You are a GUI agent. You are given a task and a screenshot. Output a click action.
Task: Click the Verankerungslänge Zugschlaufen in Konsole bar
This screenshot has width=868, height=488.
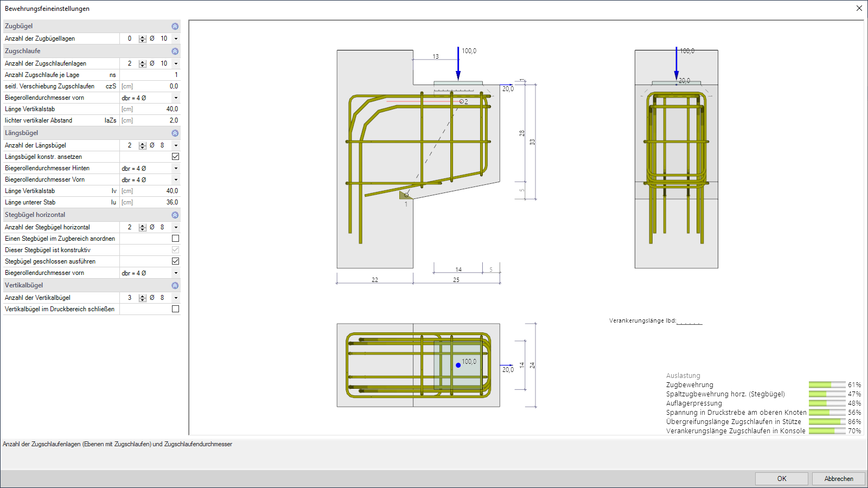(x=827, y=431)
